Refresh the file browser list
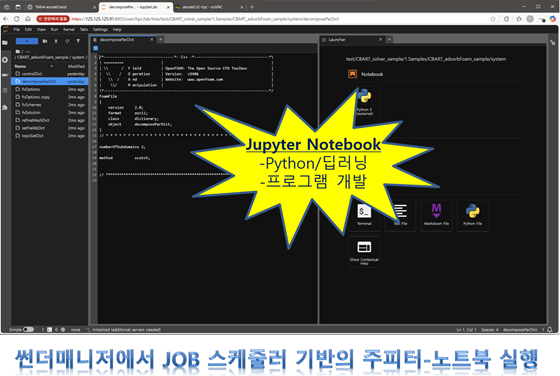 pos(67,41)
